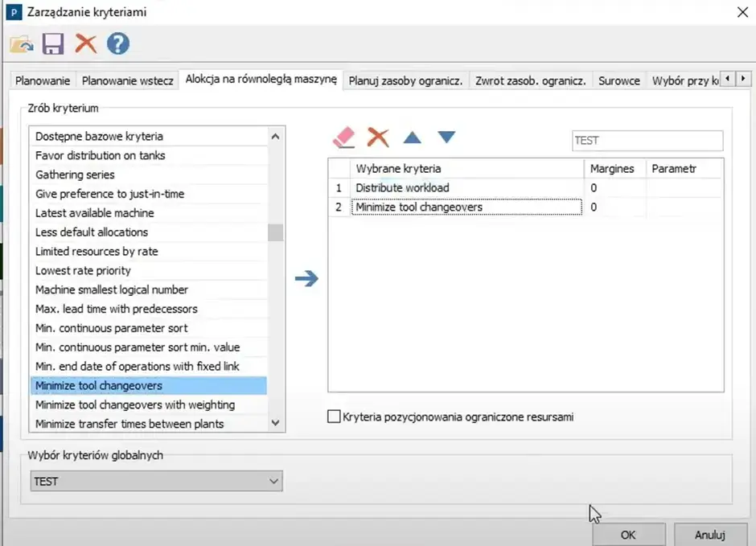Image resolution: width=756 pixels, height=546 pixels.
Task: Move a criterion down using the down arrow
Action: 447,138
